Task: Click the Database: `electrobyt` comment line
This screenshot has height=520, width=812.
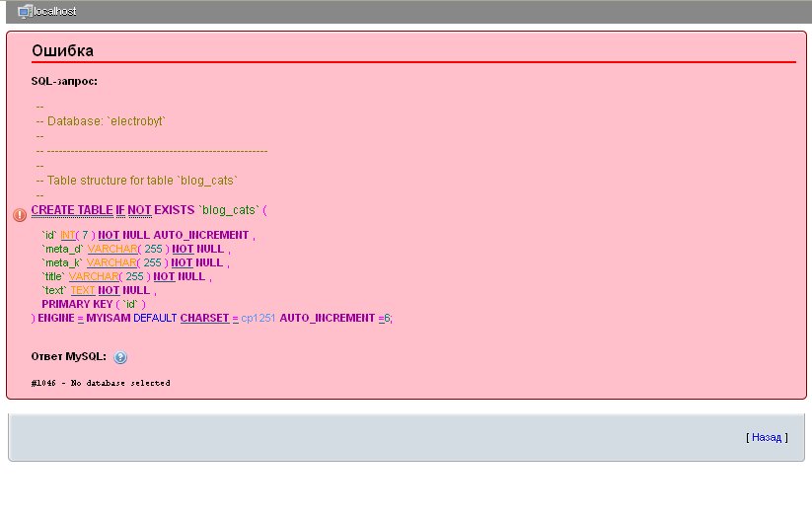Action: click(x=101, y=121)
